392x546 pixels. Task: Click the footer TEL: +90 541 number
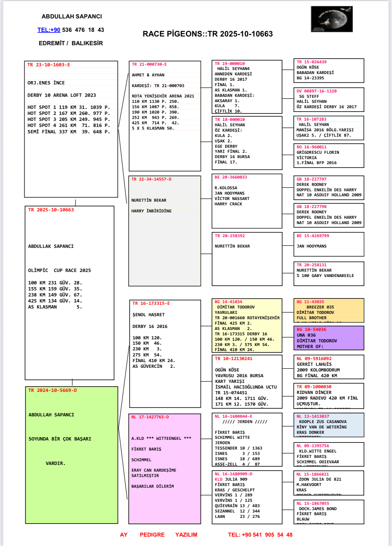pyautogui.click(x=260, y=535)
